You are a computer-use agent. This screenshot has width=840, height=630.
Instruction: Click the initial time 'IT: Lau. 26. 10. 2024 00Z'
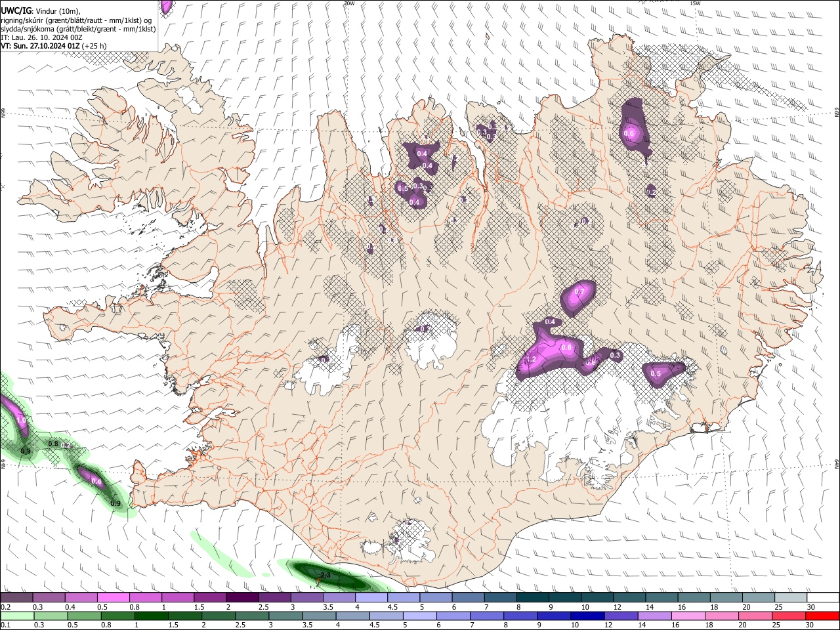(42, 37)
